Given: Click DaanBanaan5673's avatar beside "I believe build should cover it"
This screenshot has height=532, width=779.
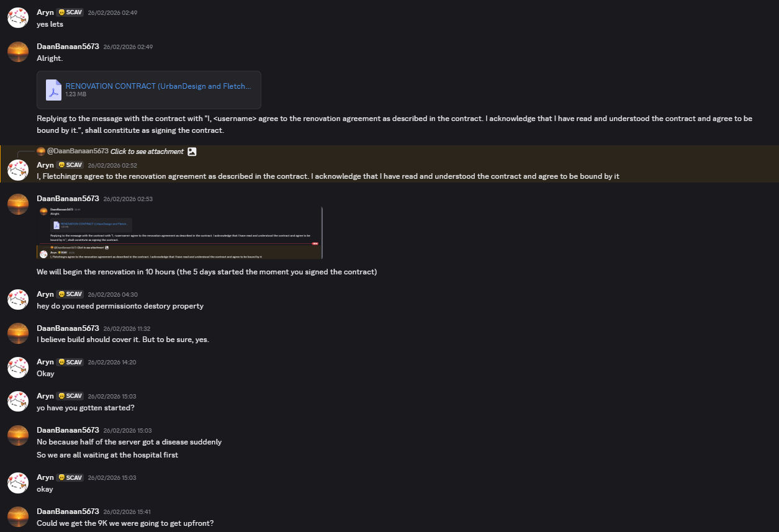Looking at the screenshot, I should click(18, 334).
